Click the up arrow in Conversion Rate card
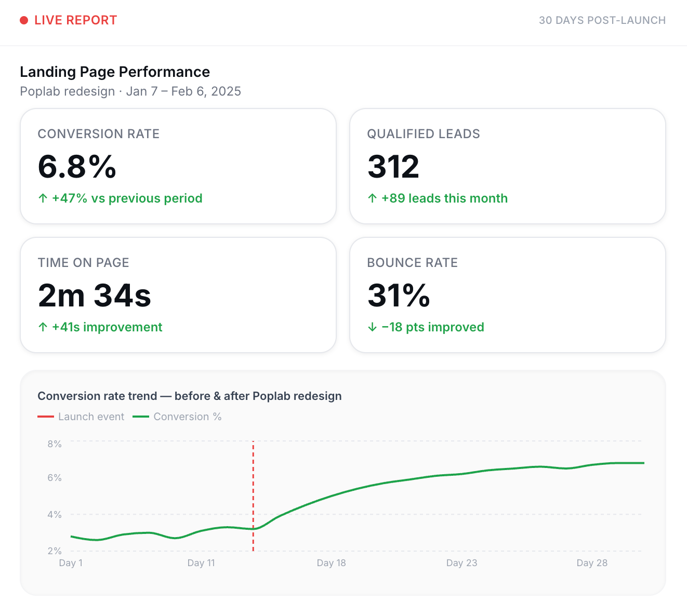 click(x=43, y=198)
